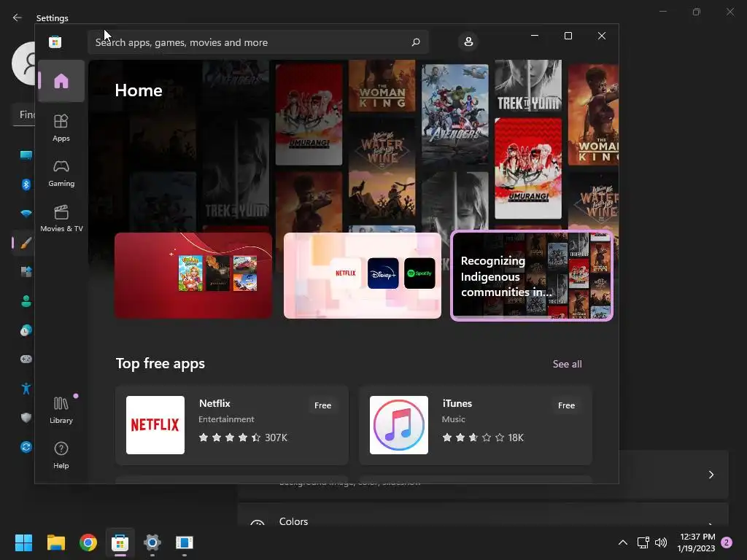This screenshot has height=560, width=747.
Task: Open Recognizing Indigenous communities banner
Action: point(532,275)
